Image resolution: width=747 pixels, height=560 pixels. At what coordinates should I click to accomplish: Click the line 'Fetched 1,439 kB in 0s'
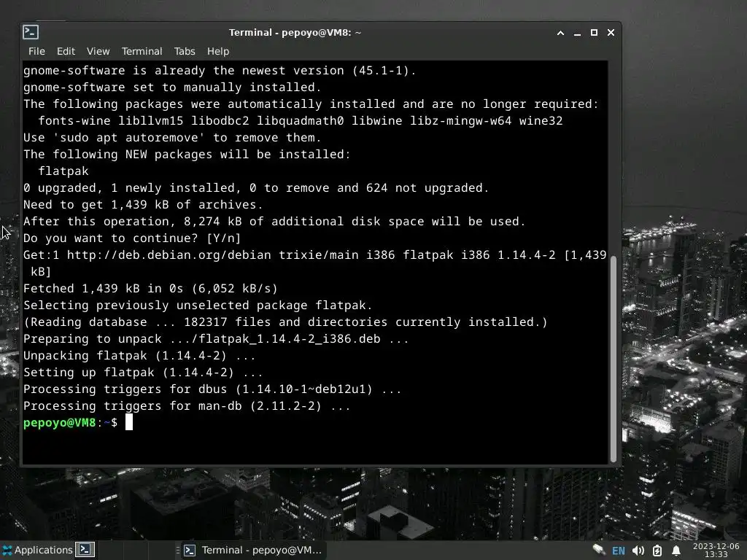[x=150, y=288]
